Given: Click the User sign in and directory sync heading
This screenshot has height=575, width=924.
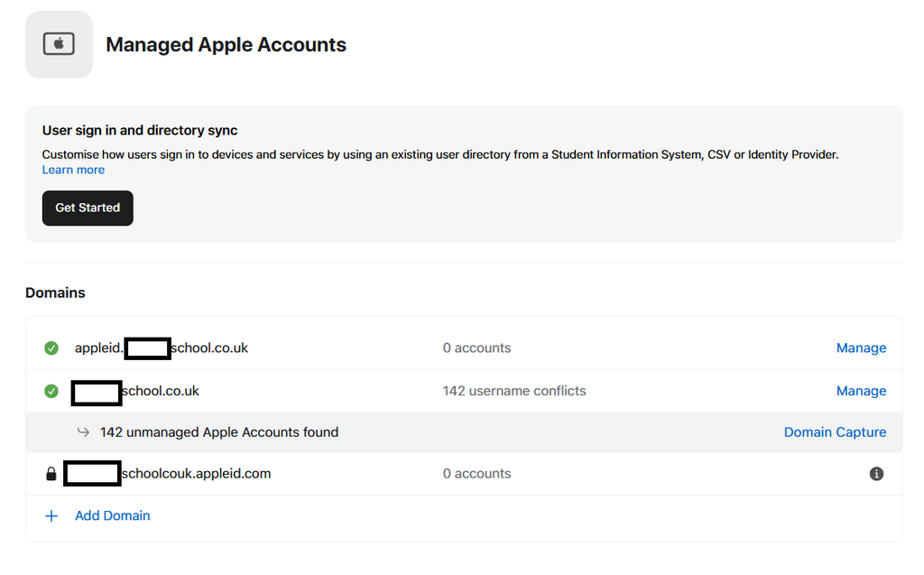Looking at the screenshot, I should (140, 130).
